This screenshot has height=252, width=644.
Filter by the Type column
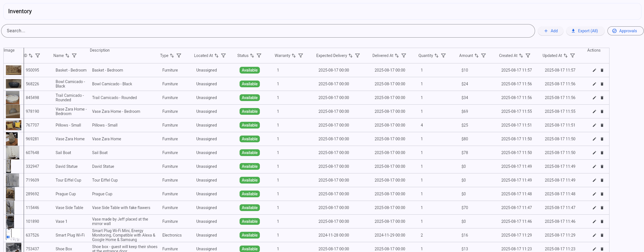tap(179, 56)
